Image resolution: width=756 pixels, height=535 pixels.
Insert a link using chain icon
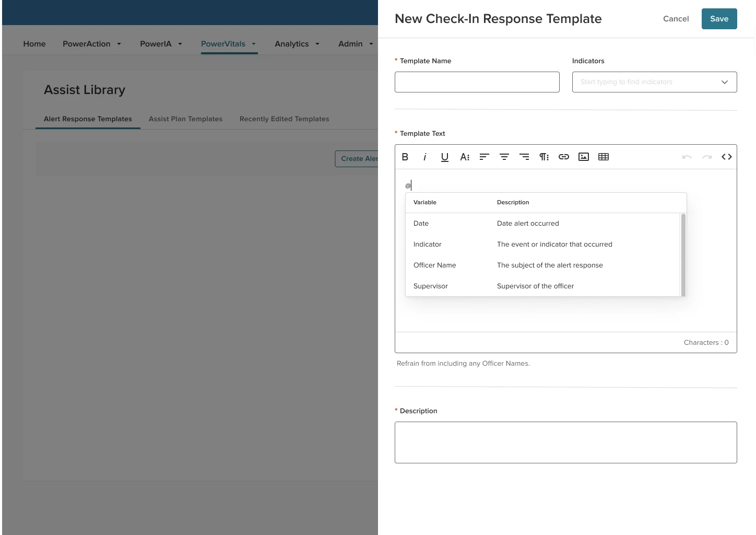pos(564,157)
